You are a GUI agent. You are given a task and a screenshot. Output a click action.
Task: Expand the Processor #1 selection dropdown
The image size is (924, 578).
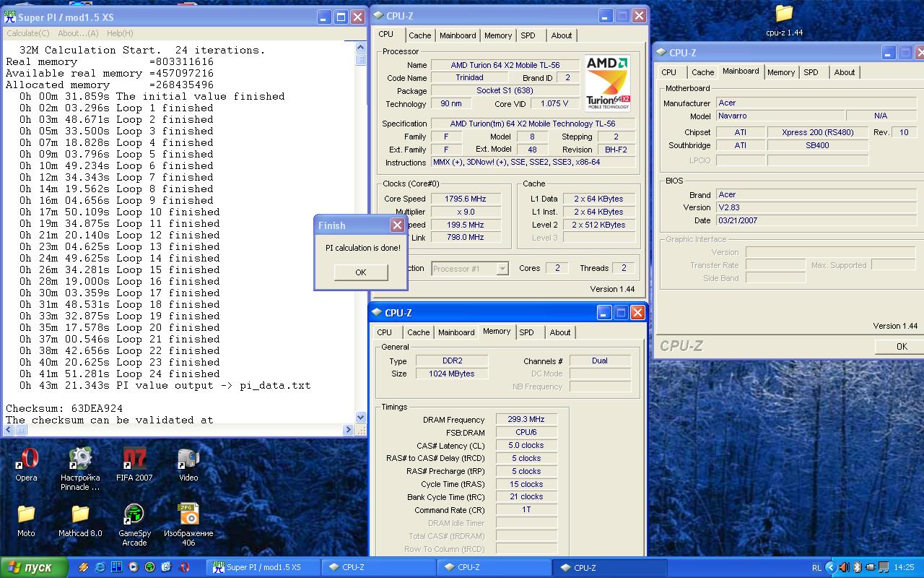(x=503, y=269)
